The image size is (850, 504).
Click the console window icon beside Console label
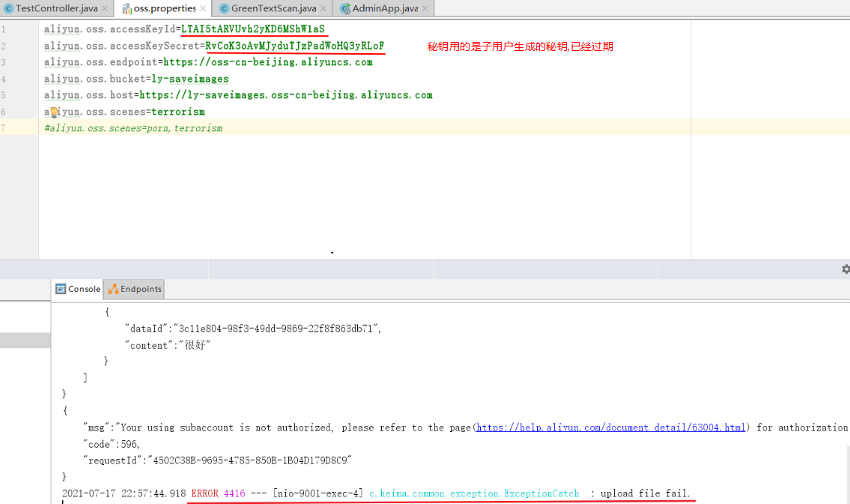click(x=61, y=289)
